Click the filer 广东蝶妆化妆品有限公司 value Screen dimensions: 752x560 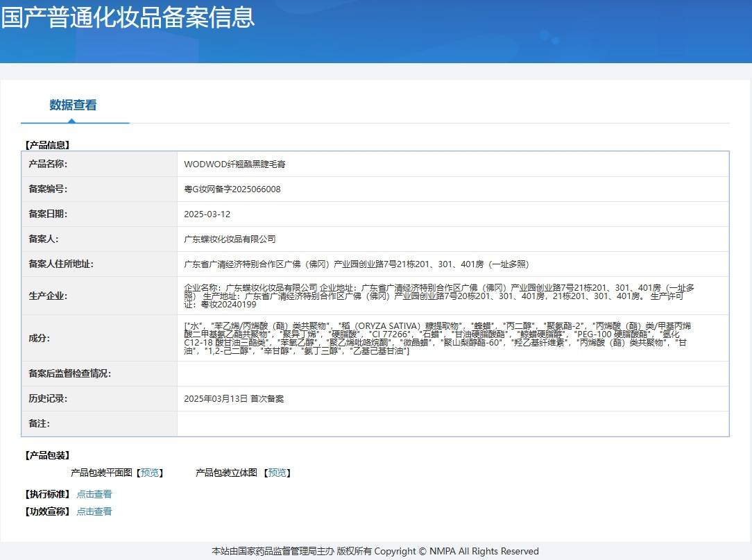(230, 239)
